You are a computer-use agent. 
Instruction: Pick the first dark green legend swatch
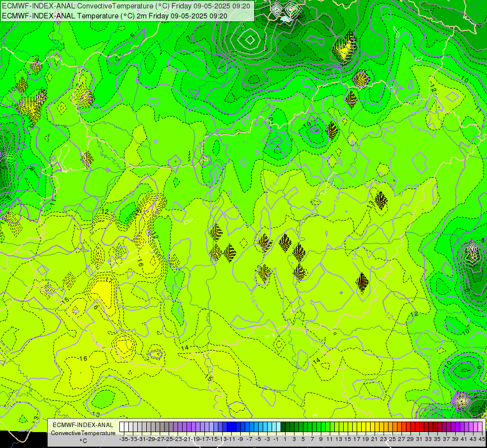283,427
